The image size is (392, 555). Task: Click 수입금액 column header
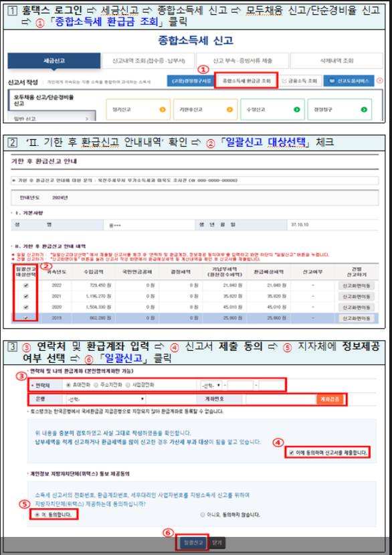pos(94,272)
